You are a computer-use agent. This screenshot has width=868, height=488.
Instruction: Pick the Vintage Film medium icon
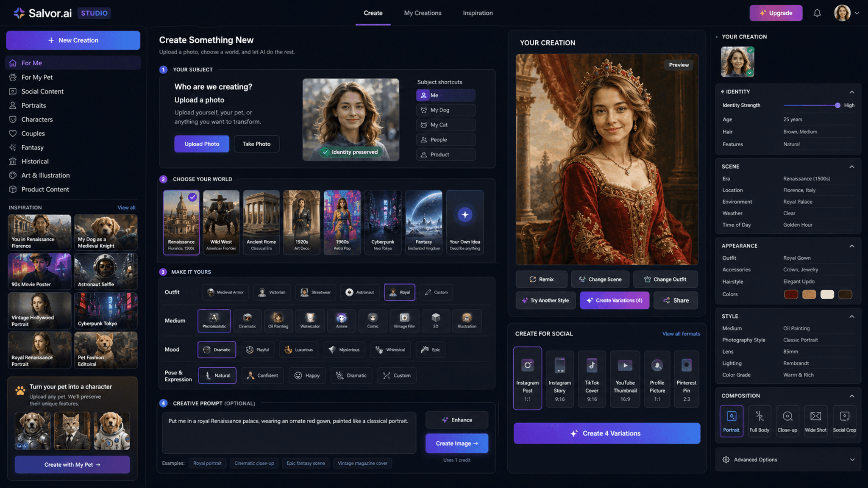click(404, 317)
